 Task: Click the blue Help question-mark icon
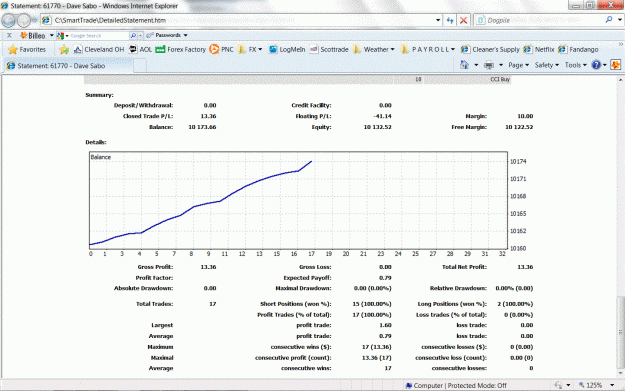[x=596, y=65]
